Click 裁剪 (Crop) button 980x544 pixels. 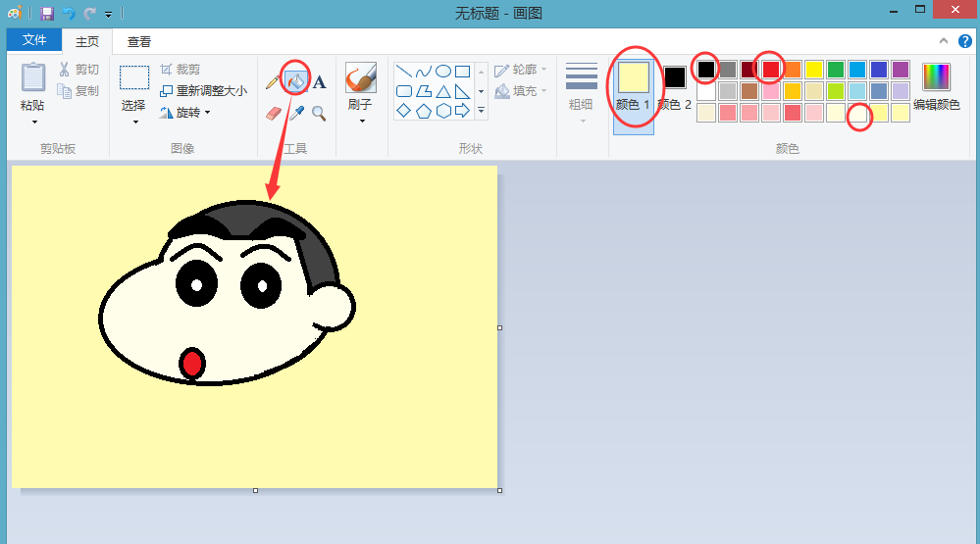click(180, 70)
